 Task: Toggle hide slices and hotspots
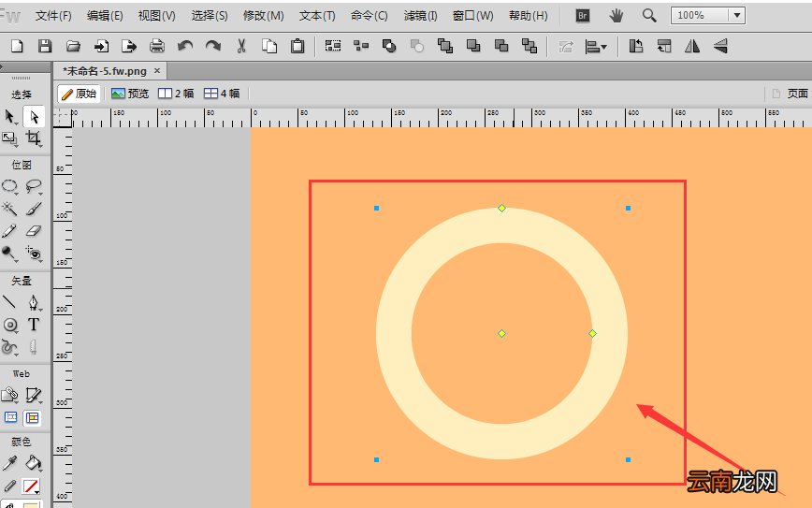point(10,417)
